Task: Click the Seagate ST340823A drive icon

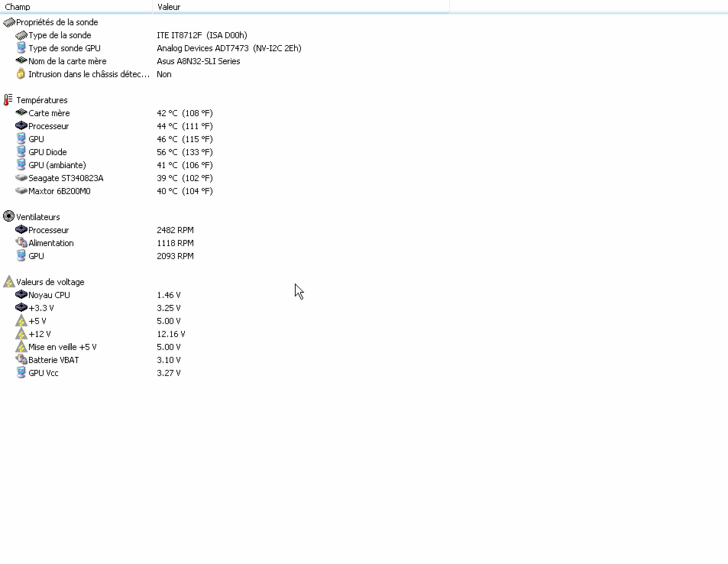Action: coord(21,177)
